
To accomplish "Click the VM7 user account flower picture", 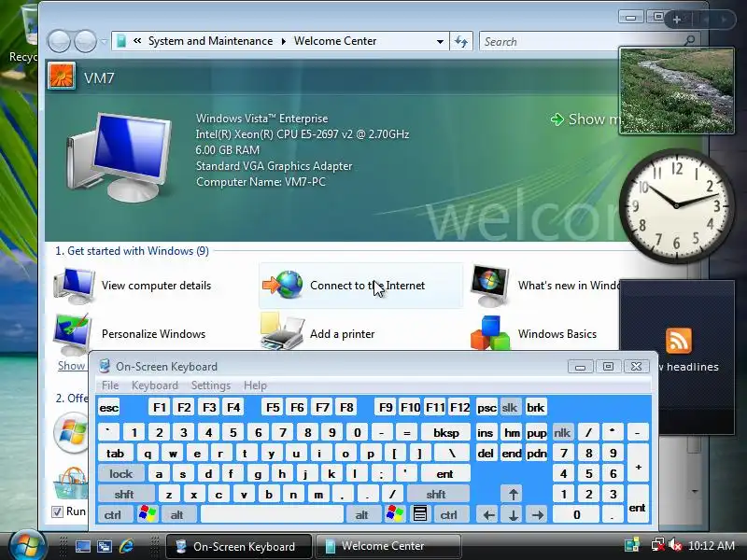I will pos(62,77).
